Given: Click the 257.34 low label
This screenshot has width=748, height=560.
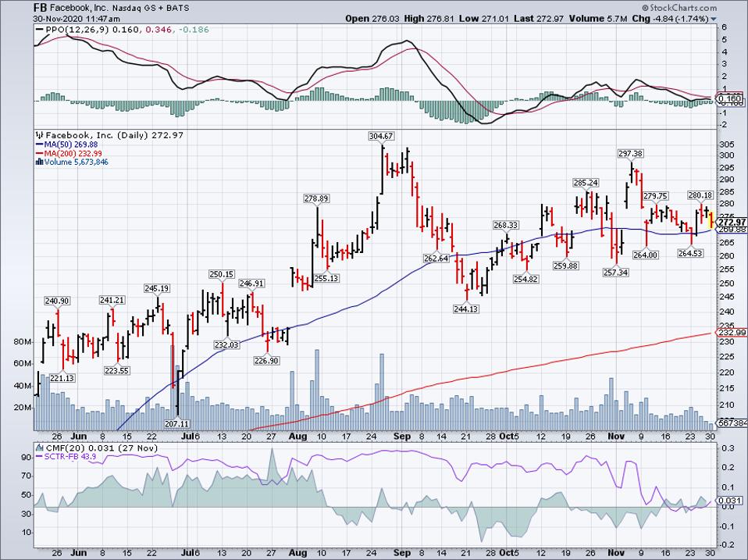Looking at the screenshot, I should [615, 273].
